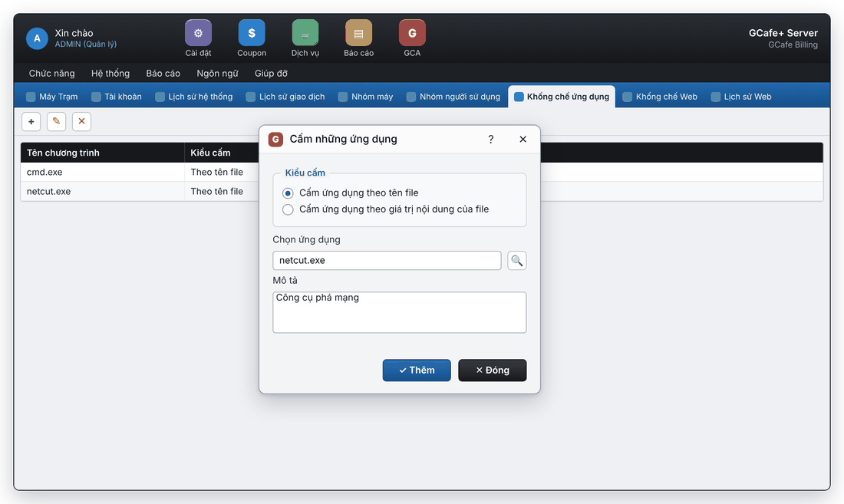Switch to the Khống chế Web tab
The width and height of the screenshot is (844, 504).
pyautogui.click(x=660, y=97)
